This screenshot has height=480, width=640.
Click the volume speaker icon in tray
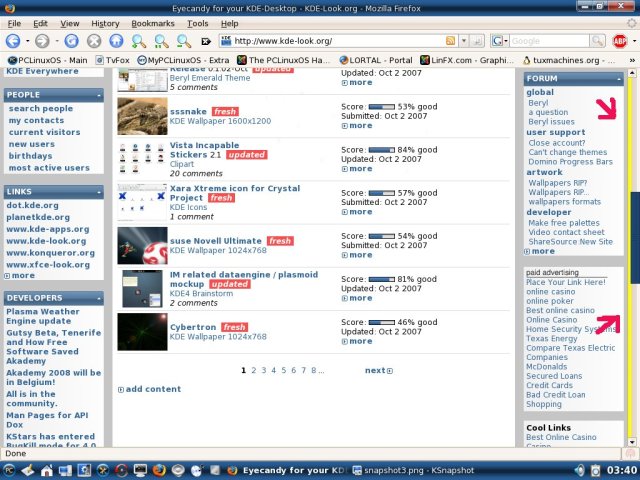click(x=579, y=470)
